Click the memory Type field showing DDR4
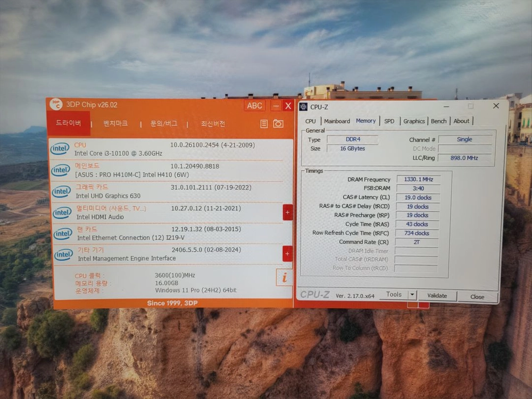The image size is (532, 399). point(353,139)
